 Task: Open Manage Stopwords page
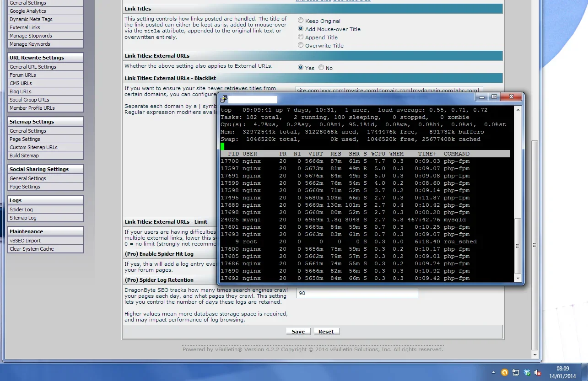tap(46, 36)
